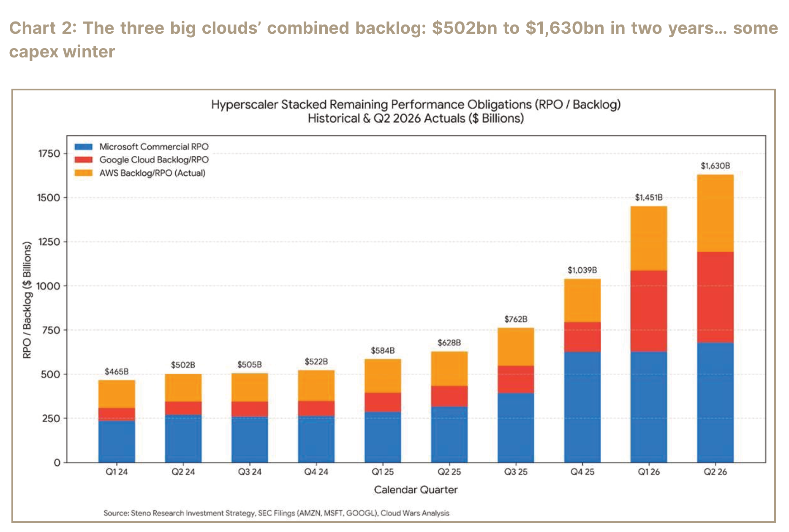789x532 pixels.
Task: Click the '$1,630B' bar total label
Action: (715, 166)
